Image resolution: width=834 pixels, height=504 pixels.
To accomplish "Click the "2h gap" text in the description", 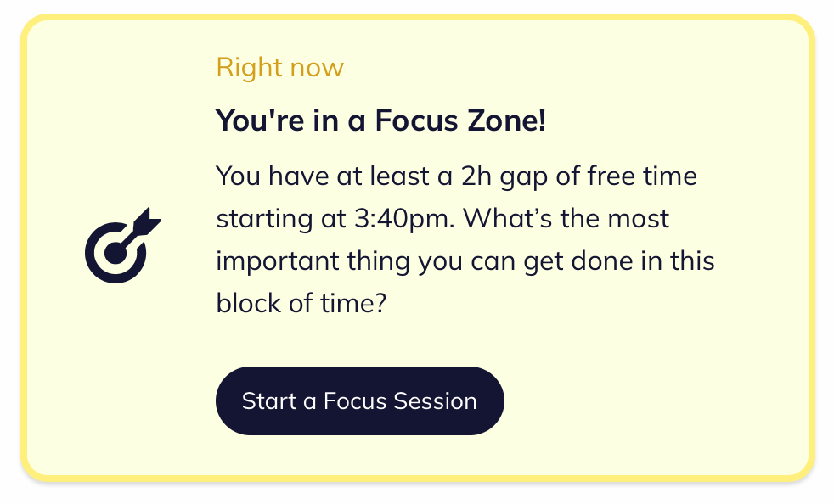I will [504, 176].
